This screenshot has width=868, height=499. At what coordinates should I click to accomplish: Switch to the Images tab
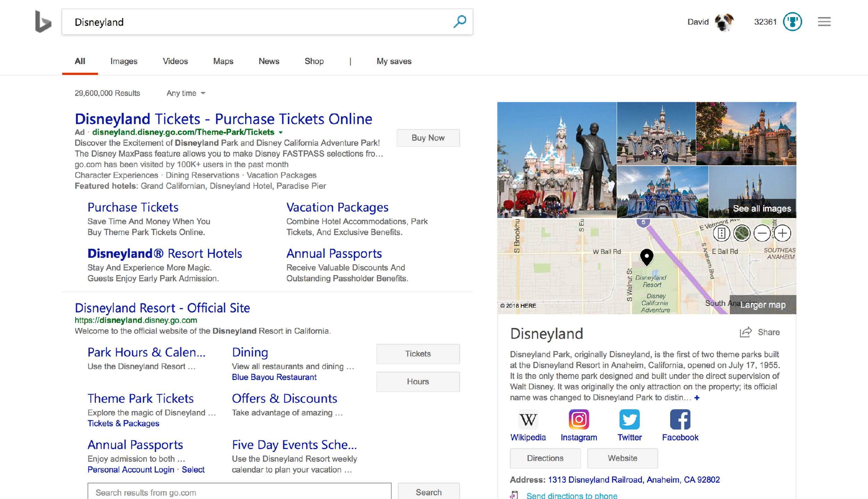tap(124, 61)
